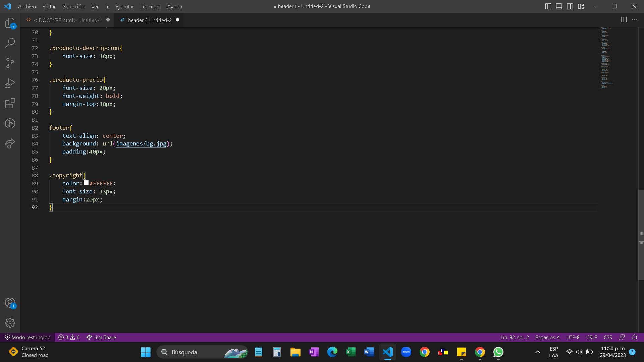Click the #FFFFFF color swatch on line 89
Screen dimensions: 644x362
tap(86, 183)
